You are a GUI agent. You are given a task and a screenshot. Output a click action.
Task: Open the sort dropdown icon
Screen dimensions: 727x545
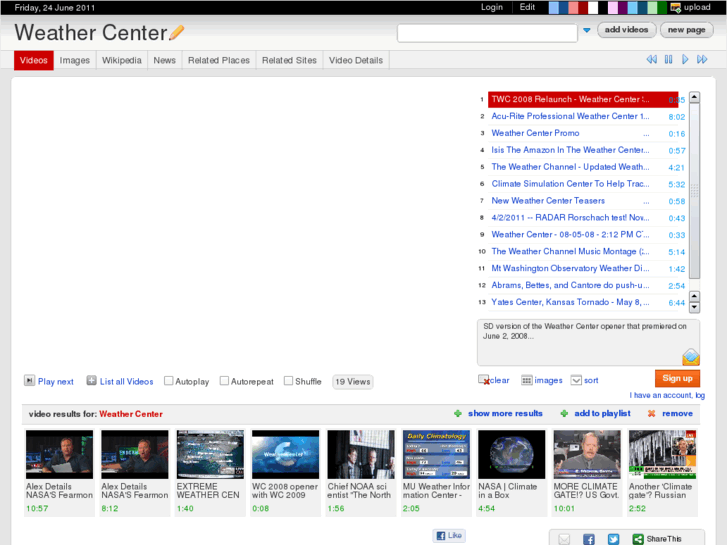point(576,380)
